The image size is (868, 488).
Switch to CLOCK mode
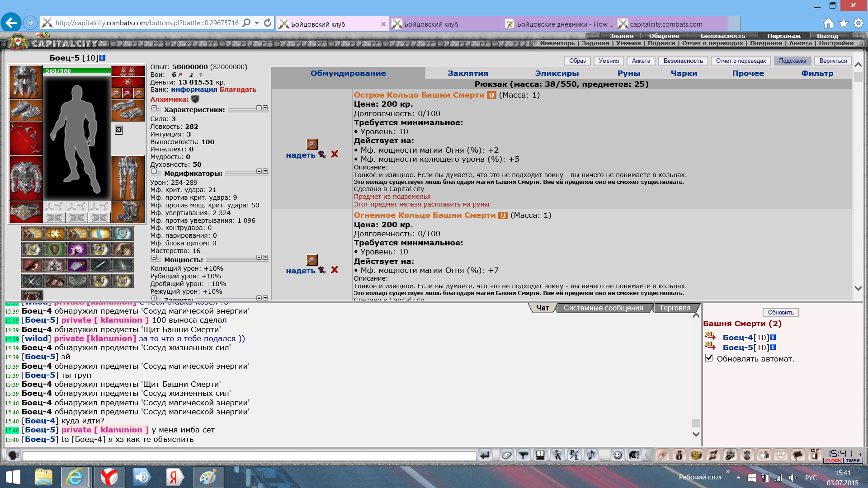pyautogui.click(x=833, y=461)
